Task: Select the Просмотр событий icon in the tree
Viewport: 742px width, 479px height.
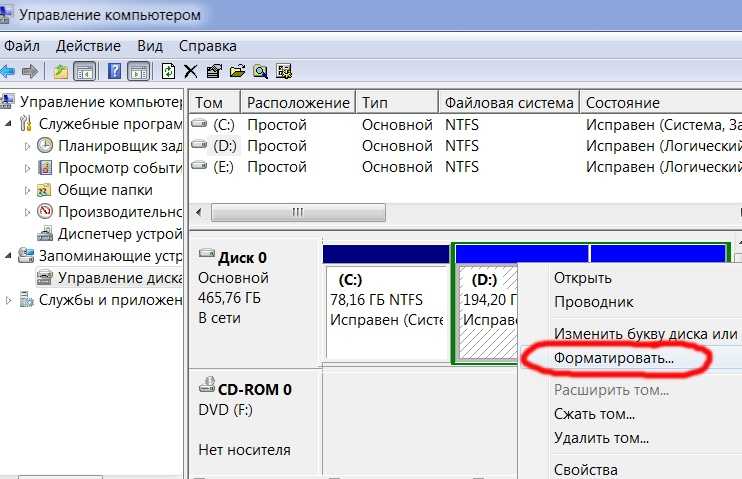Action: [45, 168]
